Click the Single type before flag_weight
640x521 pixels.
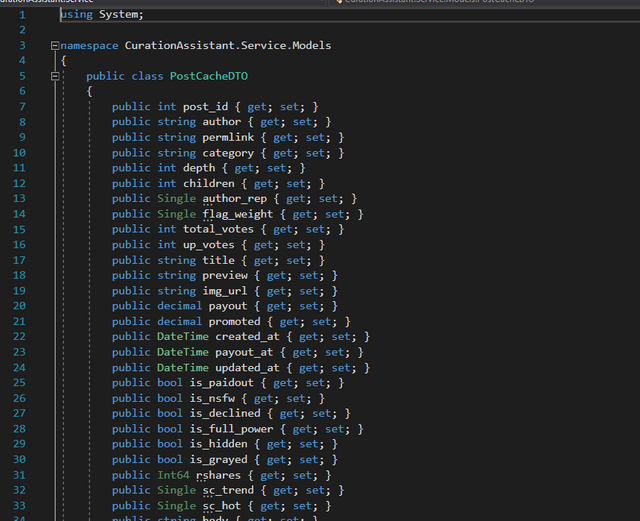point(176,214)
